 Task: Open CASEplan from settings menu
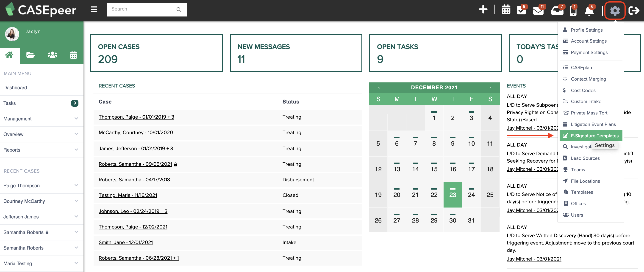[581, 67]
